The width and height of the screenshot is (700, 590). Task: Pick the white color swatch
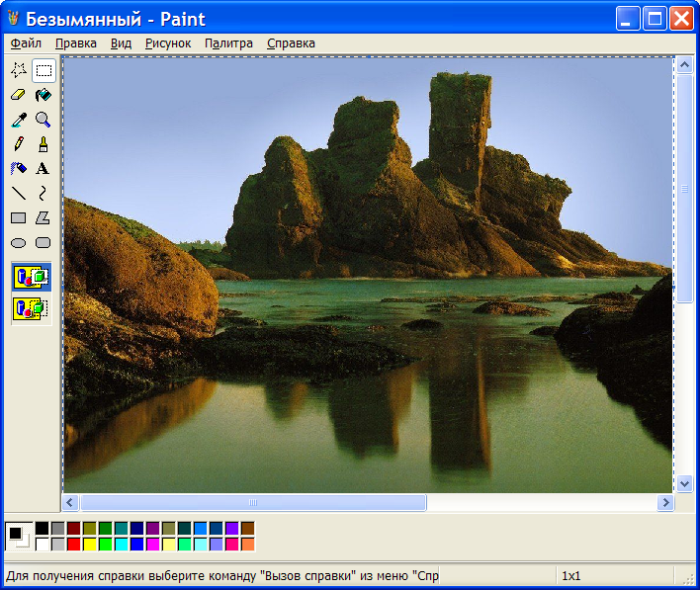click(x=42, y=544)
